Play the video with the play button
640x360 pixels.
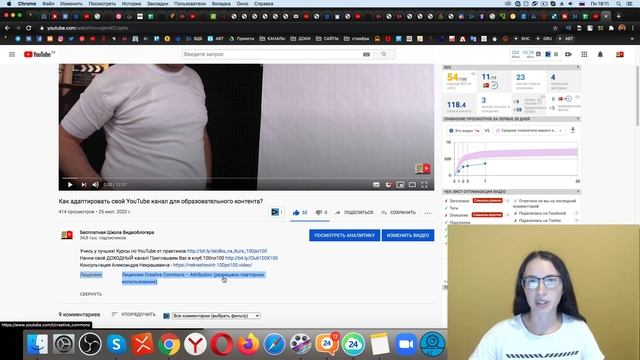click(70, 184)
